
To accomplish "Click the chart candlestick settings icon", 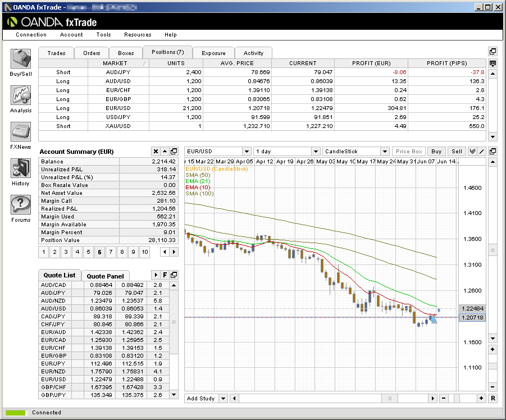I will pos(473,152).
